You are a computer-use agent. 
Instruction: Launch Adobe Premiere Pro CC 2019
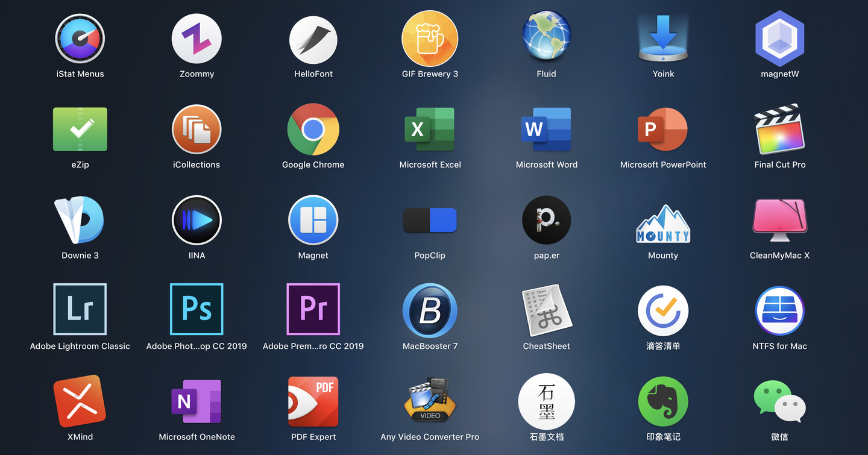[x=313, y=309]
